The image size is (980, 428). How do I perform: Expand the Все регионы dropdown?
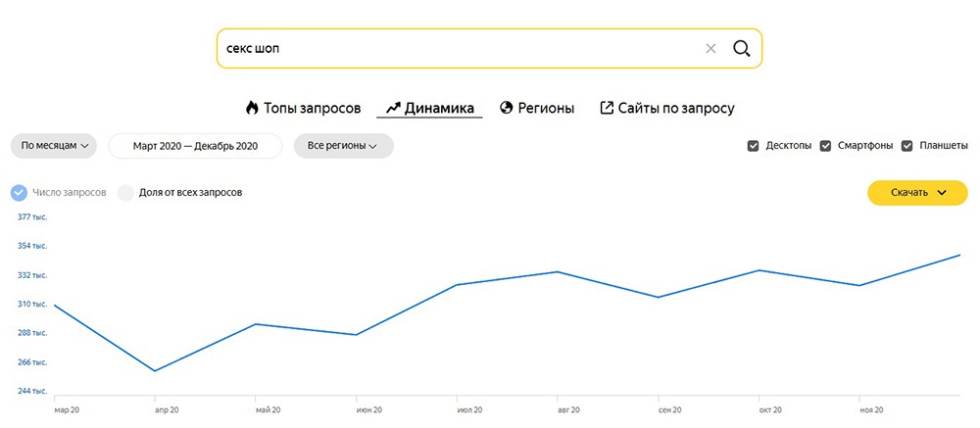click(344, 146)
